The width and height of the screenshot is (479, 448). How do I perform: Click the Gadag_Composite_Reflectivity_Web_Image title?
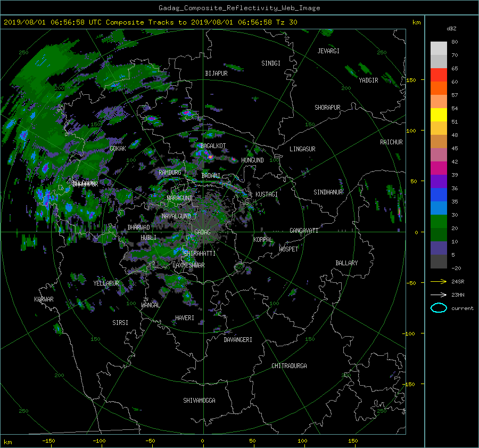pyautogui.click(x=239, y=8)
